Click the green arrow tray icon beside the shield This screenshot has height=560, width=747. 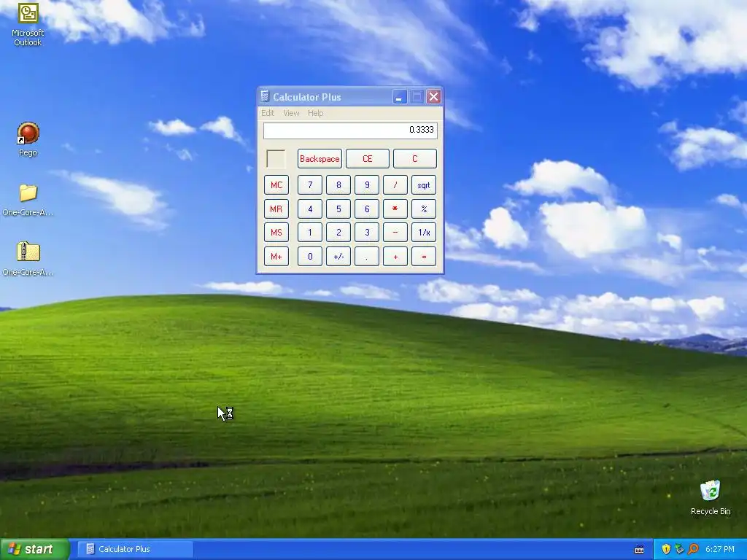tap(679, 549)
